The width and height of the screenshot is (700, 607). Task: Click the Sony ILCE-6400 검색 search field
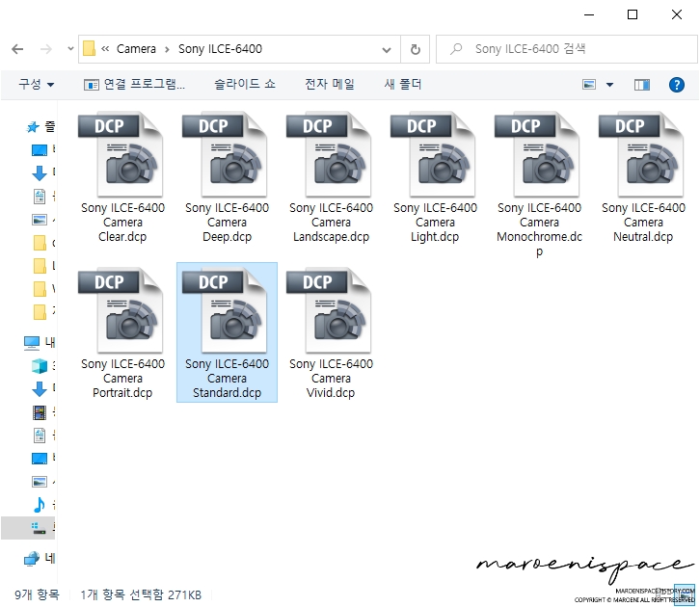click(567, 49)
